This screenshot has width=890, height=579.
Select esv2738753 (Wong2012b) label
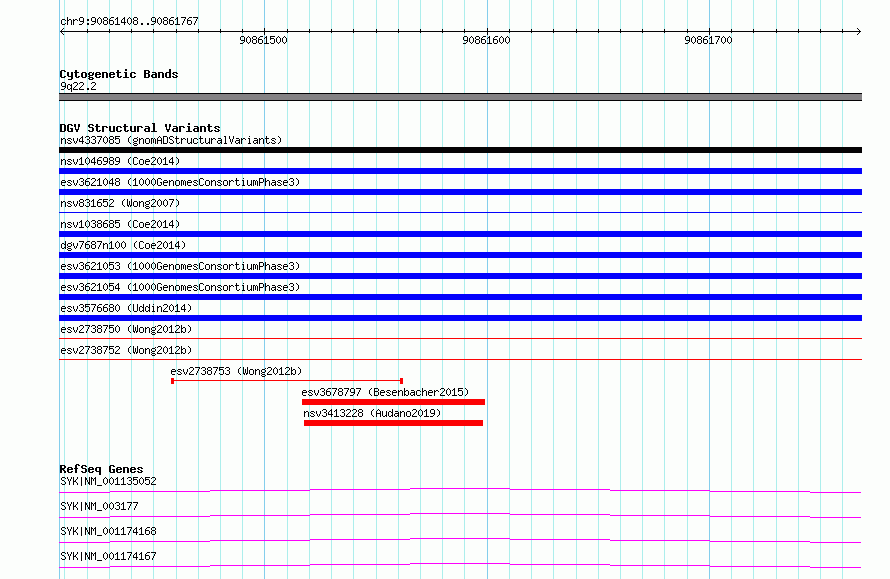coord(236,371)
